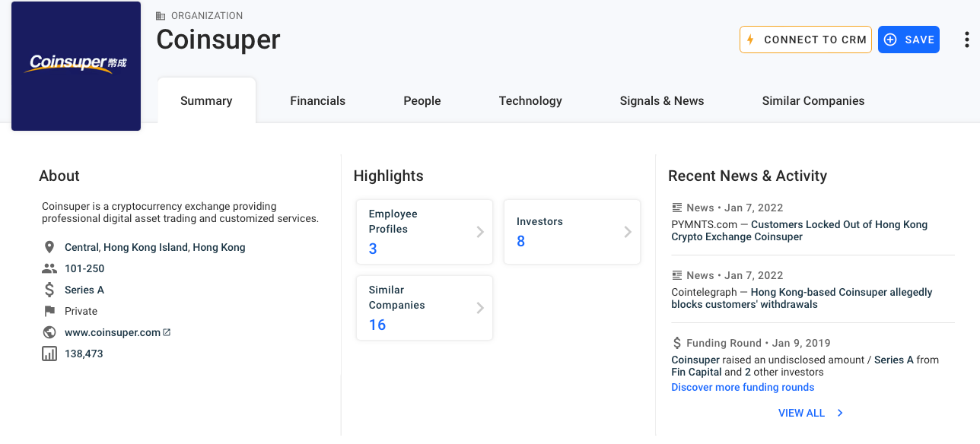Go to the Technology tab

pyautogui.click(x=530, y=100)
